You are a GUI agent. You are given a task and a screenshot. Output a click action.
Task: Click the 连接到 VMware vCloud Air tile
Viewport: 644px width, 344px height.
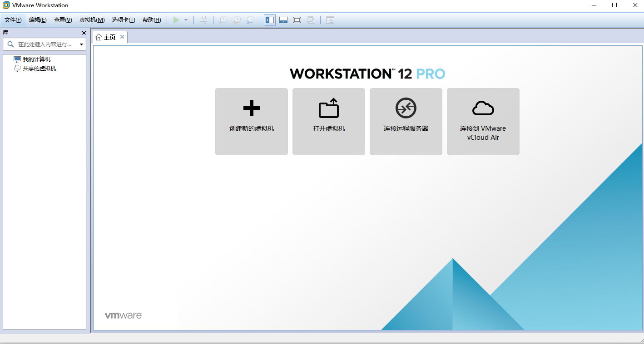pos(483,122)
